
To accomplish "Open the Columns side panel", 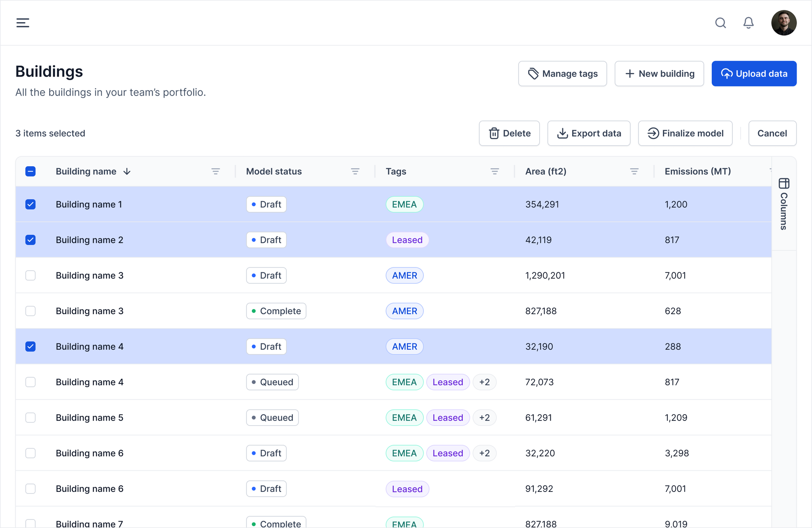I will pos(784,204).
